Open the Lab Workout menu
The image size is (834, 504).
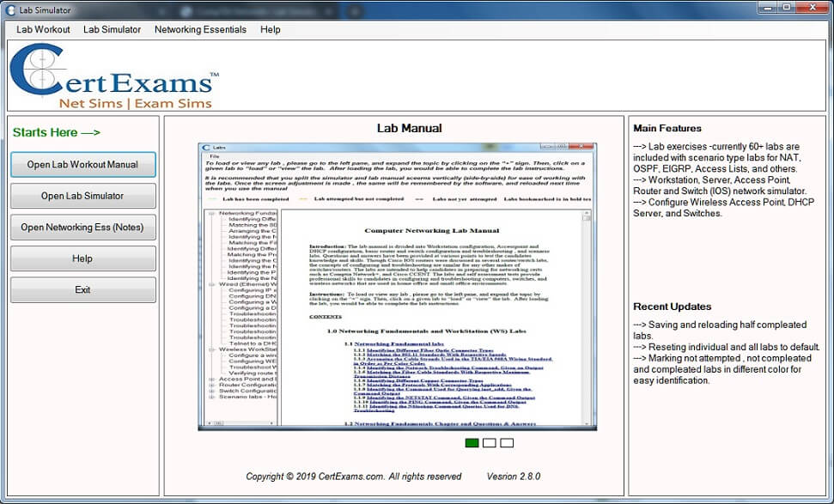click(41, 29)
